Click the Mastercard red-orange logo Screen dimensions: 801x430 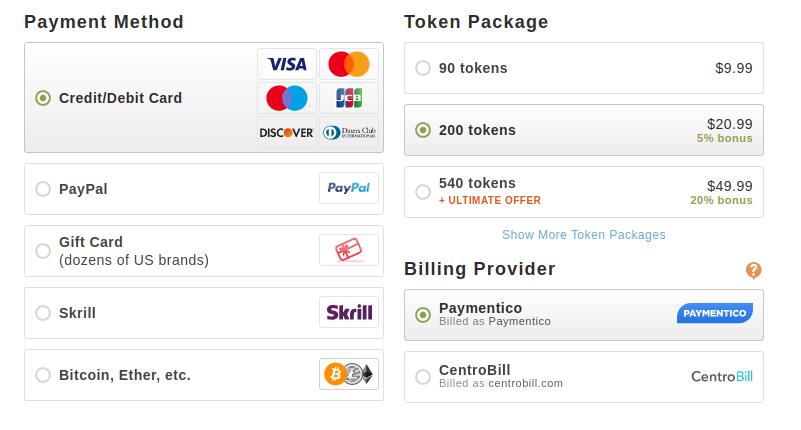click(349, 64)
